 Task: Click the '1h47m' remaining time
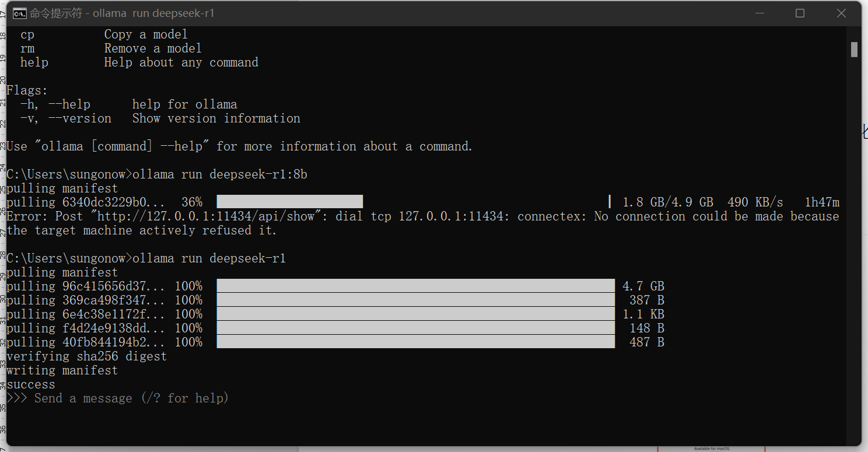coord(822,202)
